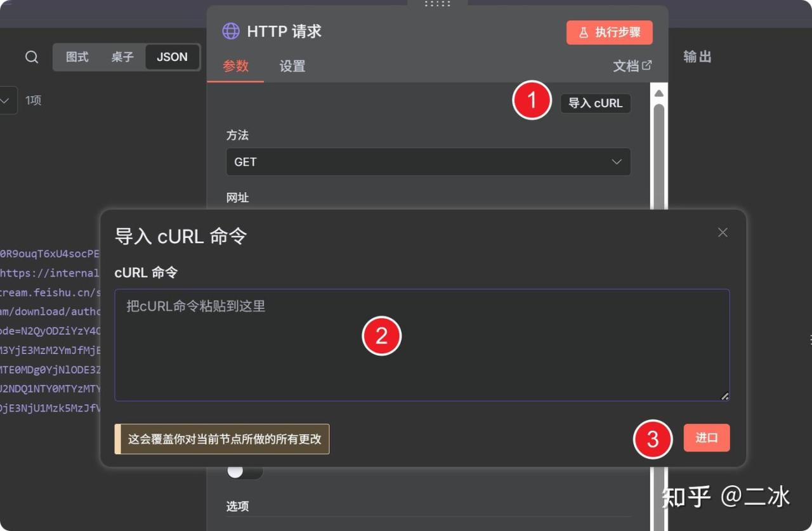Open the 文档 documentation link

[632, 66]
